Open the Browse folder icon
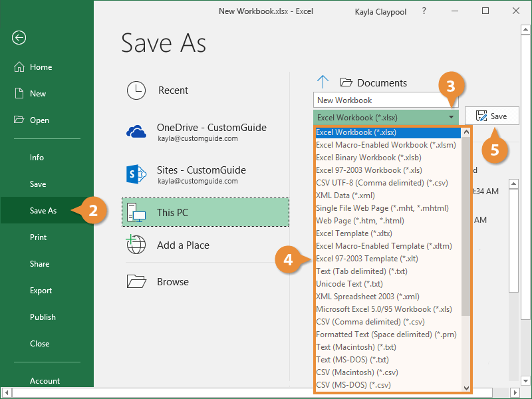The width and height of the screenshot is (532, 399). [136, 281]
